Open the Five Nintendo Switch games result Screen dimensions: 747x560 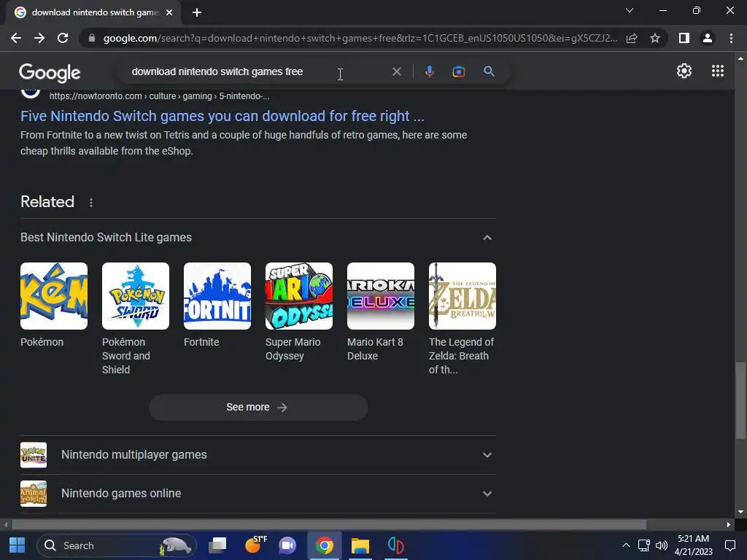[222, 116]
